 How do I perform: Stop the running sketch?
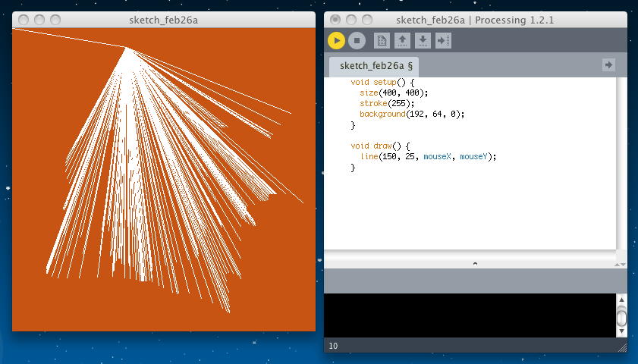click(x=357, y=41)
